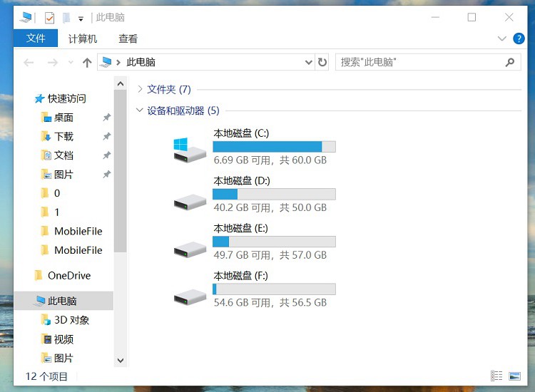Select the 本地磁盘 (C:) drive icon
Viewport: 535px width, 392px height.
click(190, 150)
